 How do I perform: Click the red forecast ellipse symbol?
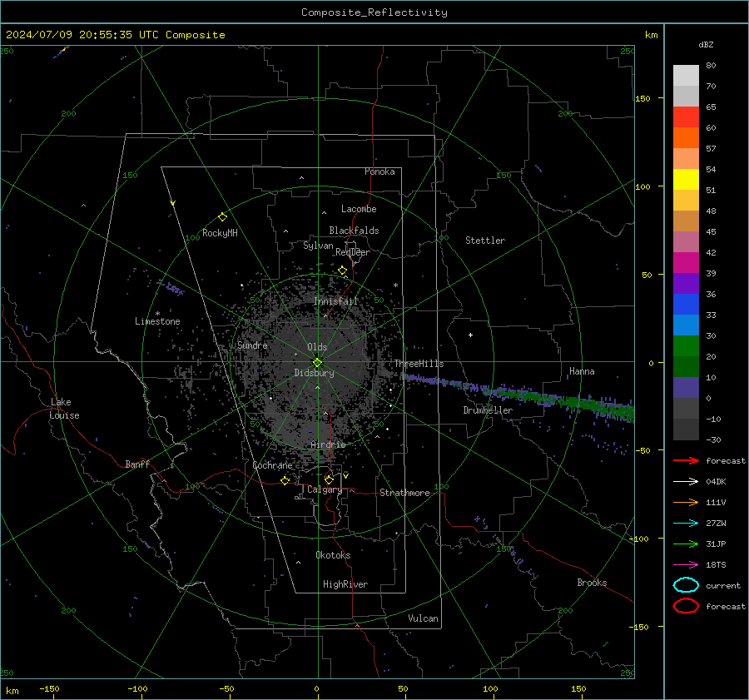tap(686, 606)
